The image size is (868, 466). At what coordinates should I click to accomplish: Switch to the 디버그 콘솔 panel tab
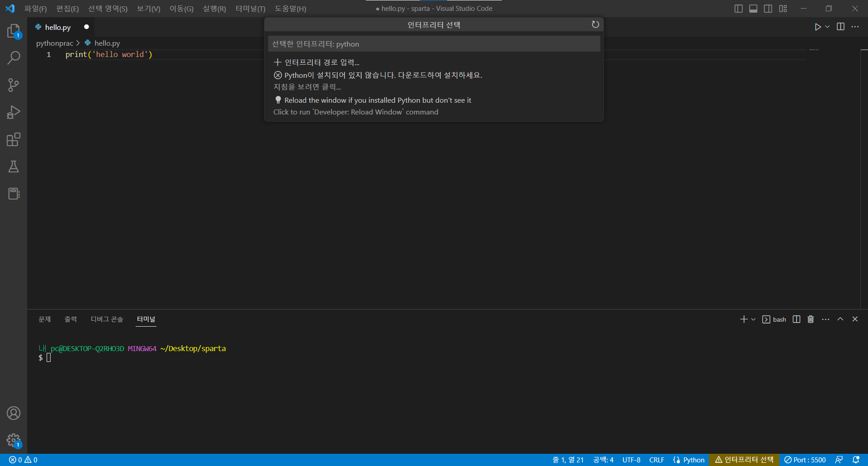(107, 319)
